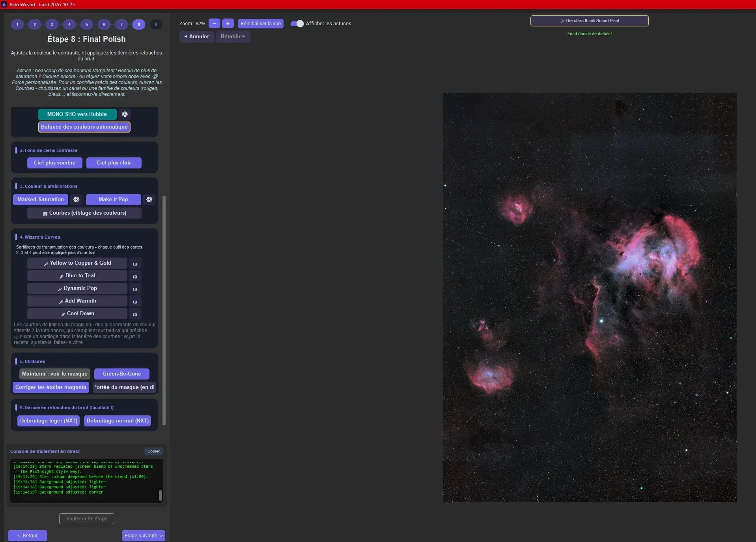Open Cool Down curve recipe icon
The image size is (756, 542).
(x=135, y=314)
